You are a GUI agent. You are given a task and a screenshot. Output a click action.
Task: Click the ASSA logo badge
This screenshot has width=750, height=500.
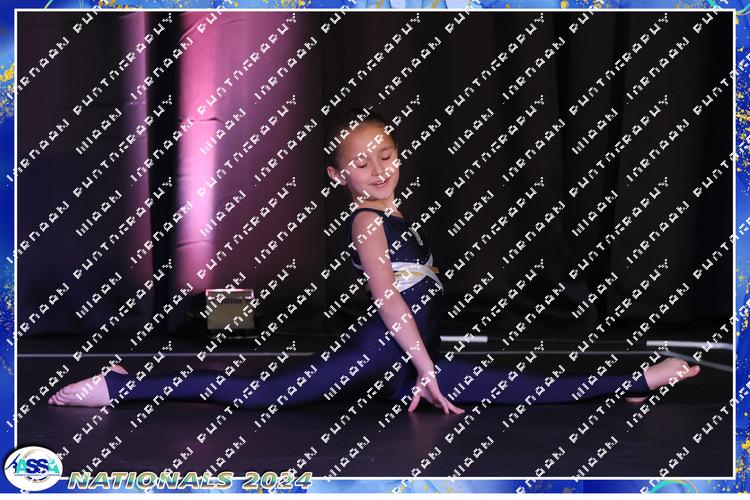point(33,468)
